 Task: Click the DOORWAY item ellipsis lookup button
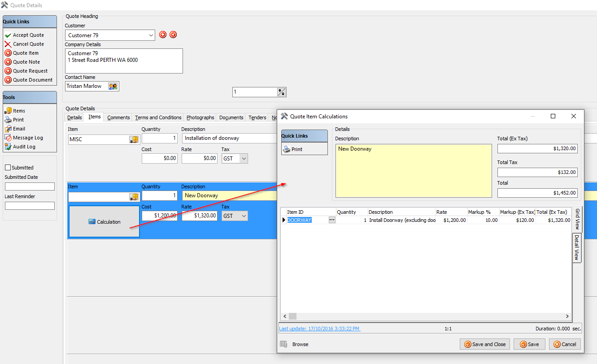(332, 220)
